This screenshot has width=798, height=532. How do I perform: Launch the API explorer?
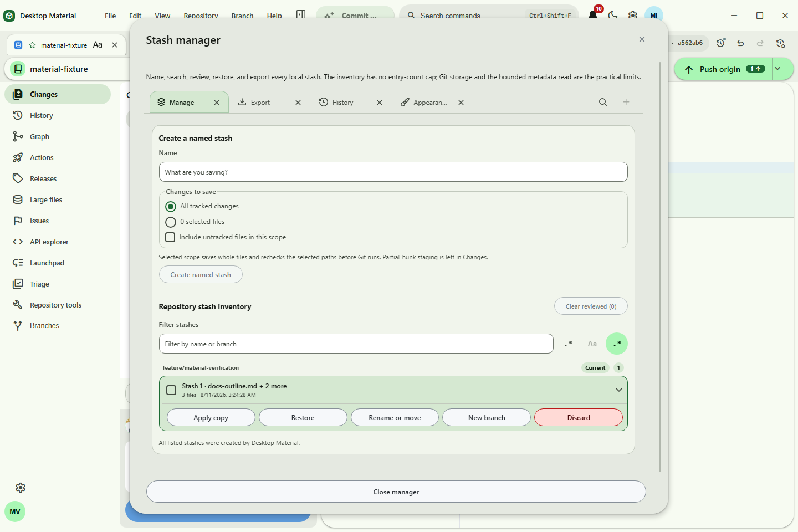click(58, 242)
